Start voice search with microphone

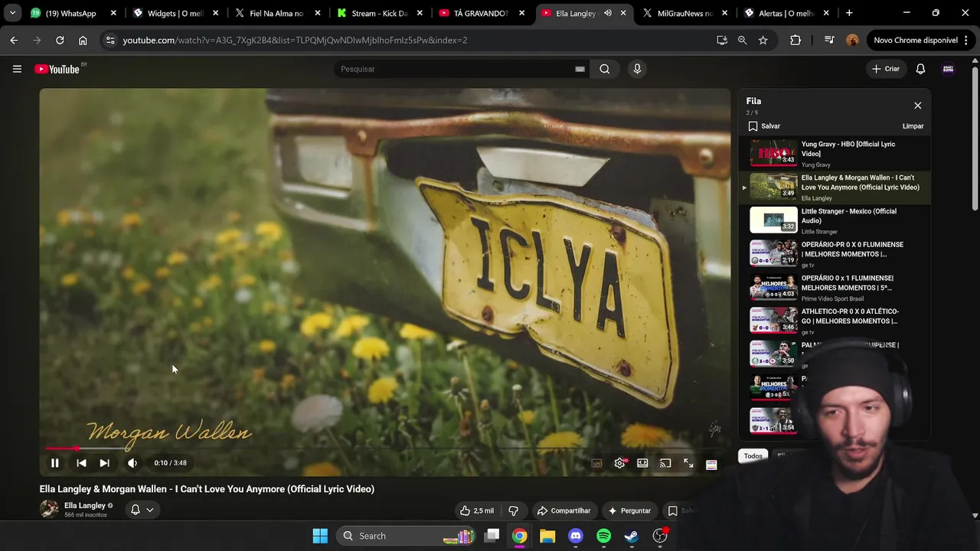pyautogui.click(x=637, y=69)
